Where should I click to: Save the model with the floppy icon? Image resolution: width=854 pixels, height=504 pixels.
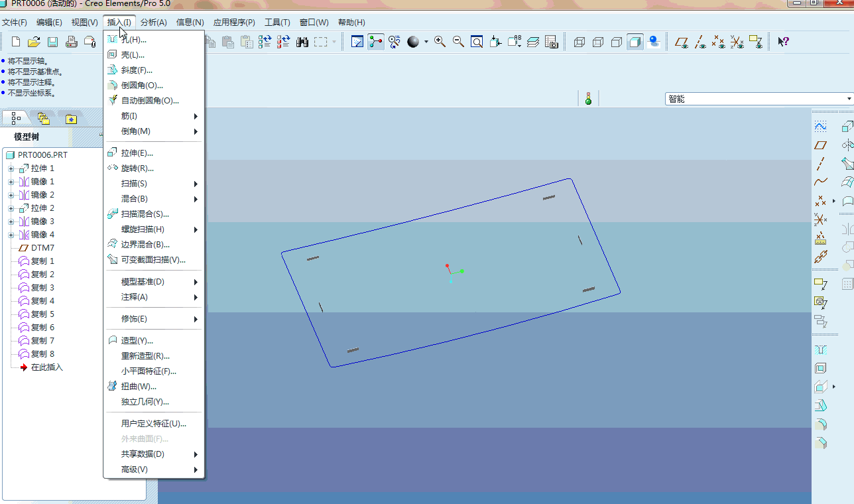tap(53, 42)
